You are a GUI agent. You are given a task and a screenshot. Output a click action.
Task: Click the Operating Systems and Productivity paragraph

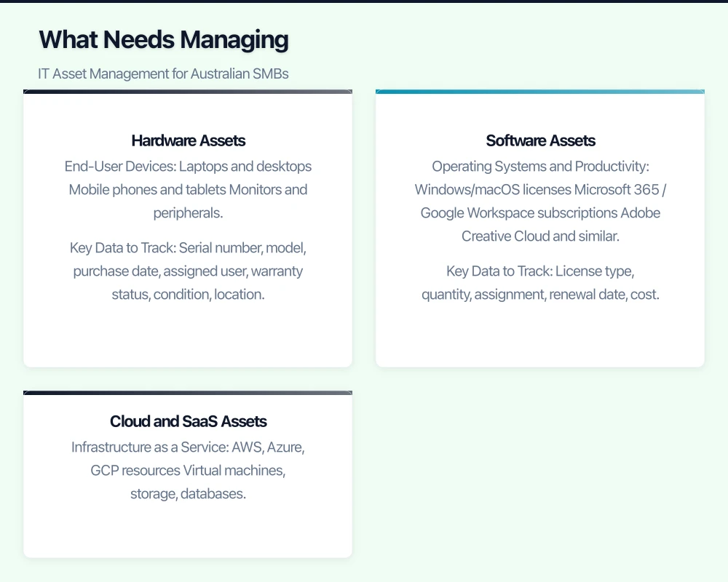(x=540, y=201)
